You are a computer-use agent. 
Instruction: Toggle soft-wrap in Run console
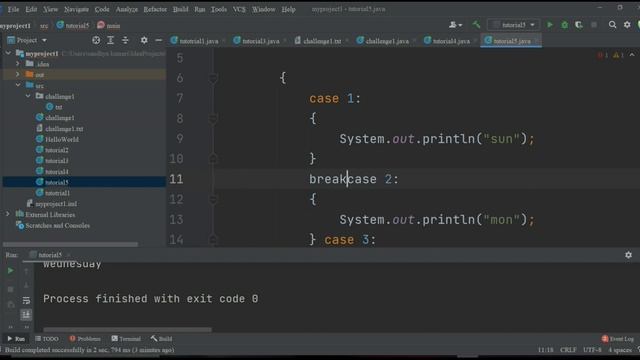pyautogui.click(x=26, y=300)
